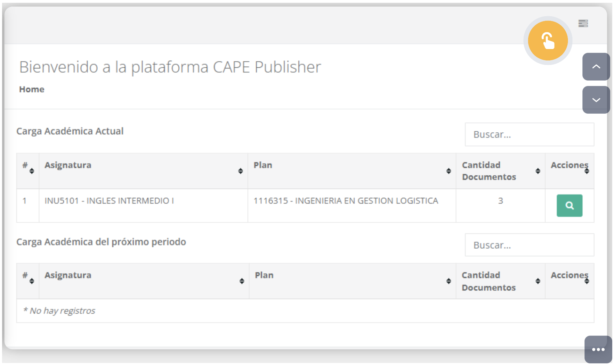614x364 pixels.
Task: Click row number 1 cell
Action: click(x=28, y=206)
